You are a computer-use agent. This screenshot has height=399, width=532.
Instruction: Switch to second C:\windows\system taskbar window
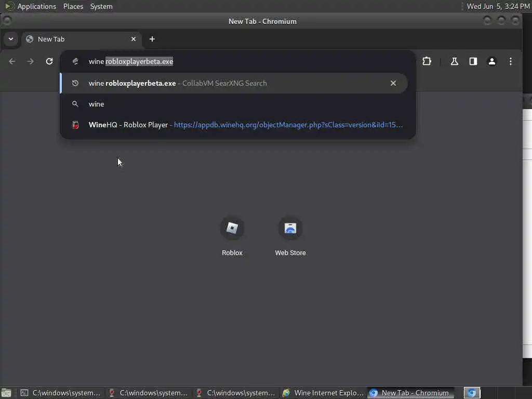(148, 393)
